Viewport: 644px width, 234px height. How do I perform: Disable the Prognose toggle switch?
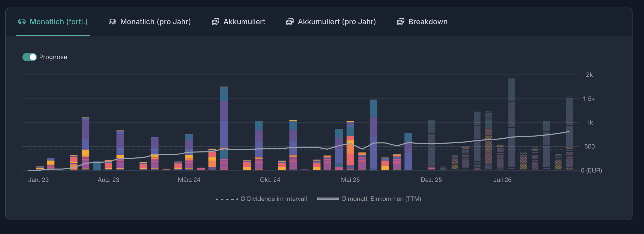click(x=29, y=57)
